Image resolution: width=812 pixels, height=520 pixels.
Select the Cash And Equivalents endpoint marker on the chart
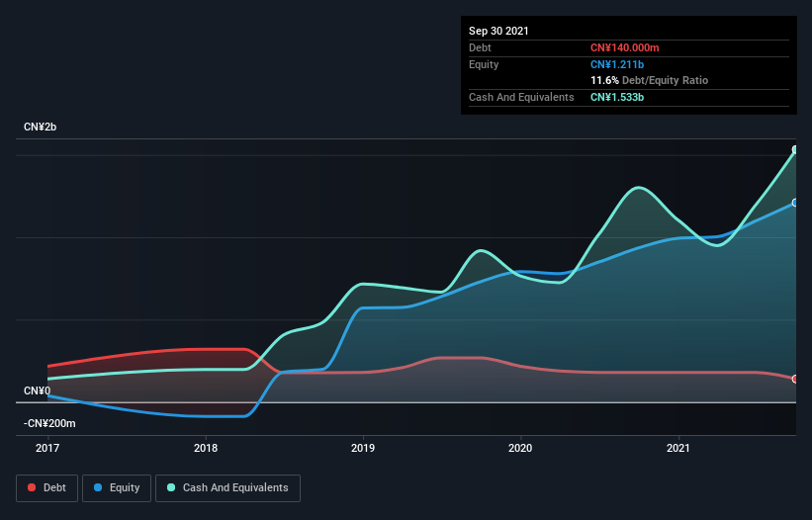pos(795,149)
